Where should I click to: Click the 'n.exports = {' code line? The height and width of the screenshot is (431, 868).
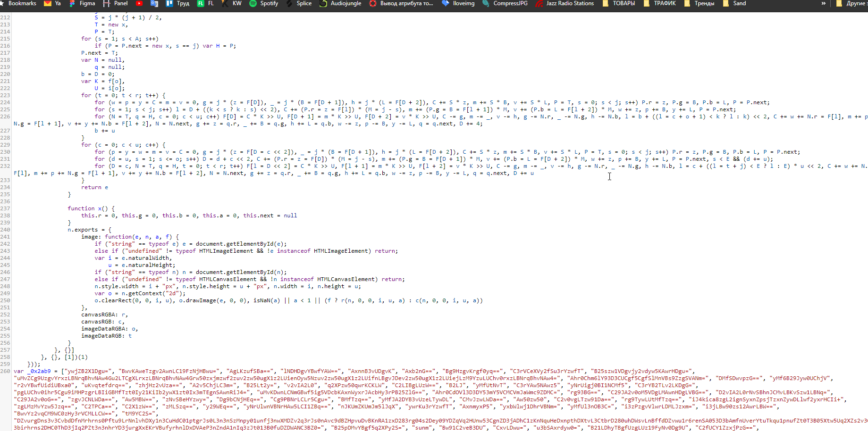[x=89, y=230]
